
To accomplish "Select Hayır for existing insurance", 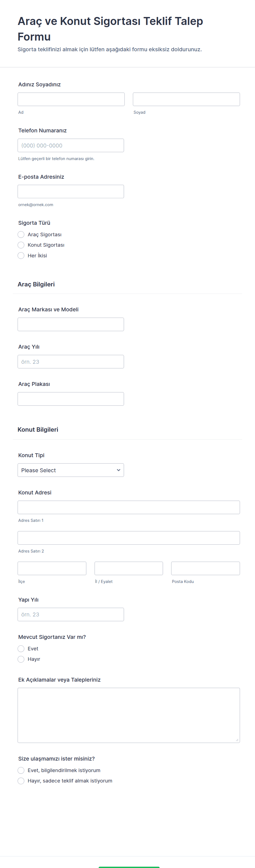I will 21,659.
